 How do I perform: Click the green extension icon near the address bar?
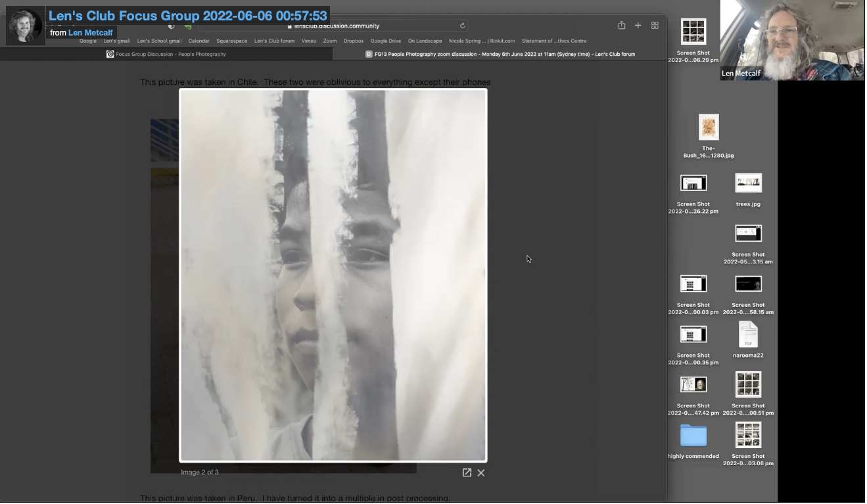[188, 26]
